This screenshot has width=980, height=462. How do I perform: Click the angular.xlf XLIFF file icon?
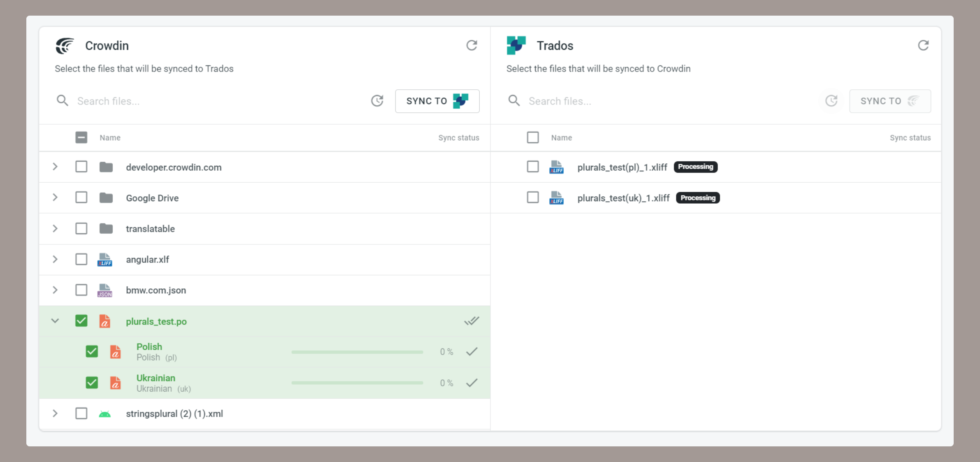coord(105,260)
